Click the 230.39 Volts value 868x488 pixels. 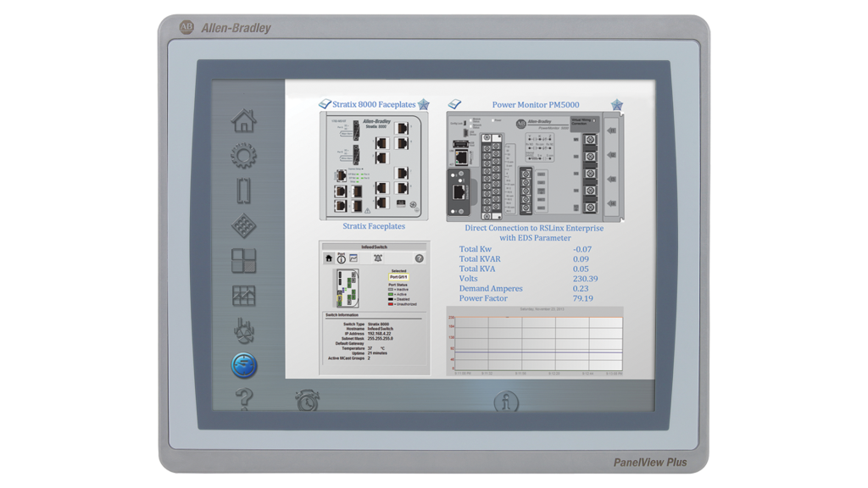585,279
